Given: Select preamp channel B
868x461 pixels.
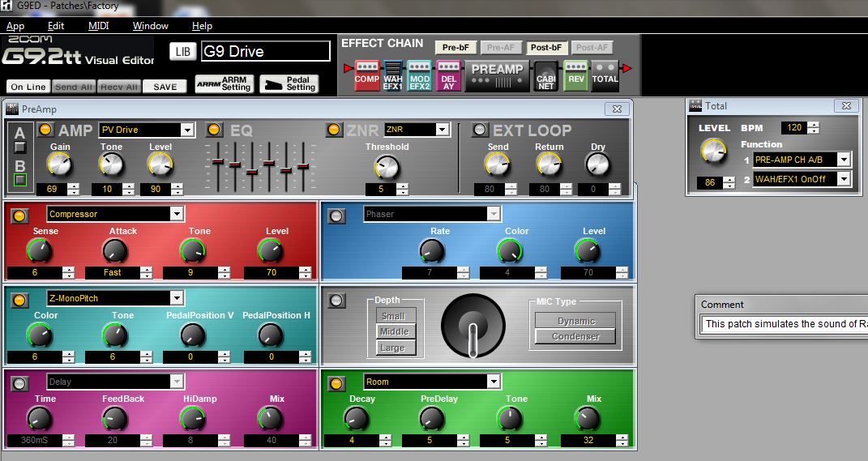Looking at the screenshot, I should pyautogui.click(x=20, y=179).
